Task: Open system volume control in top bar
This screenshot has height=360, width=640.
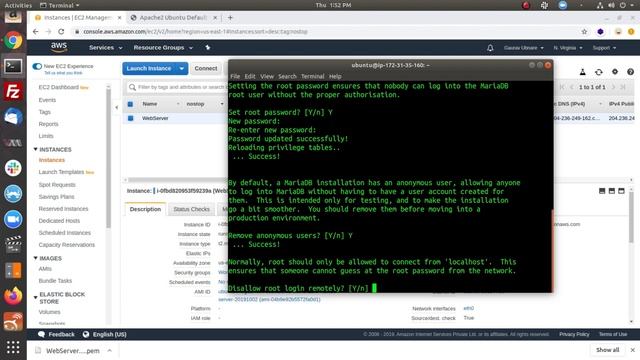Action: coord(611,5)
